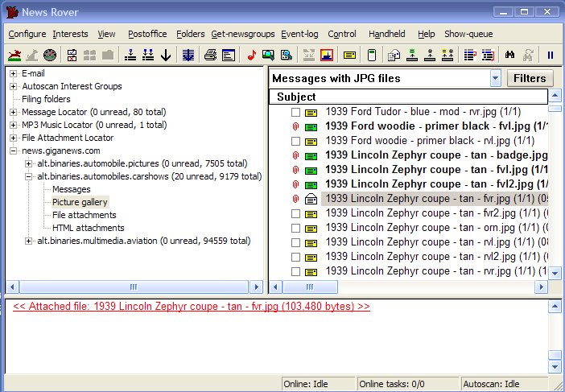Click the second list icon with red bracket
The image size is (565, 392).
[488, 55]
